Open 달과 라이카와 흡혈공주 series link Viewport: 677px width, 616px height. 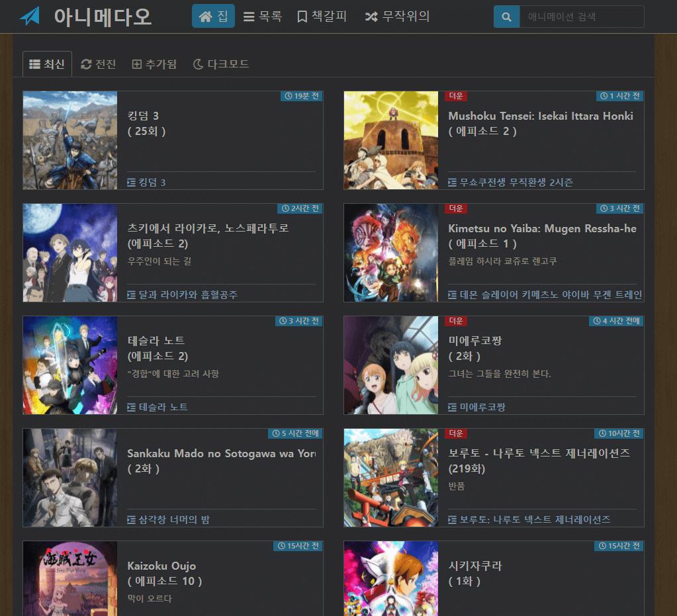[x=188, y=295]
